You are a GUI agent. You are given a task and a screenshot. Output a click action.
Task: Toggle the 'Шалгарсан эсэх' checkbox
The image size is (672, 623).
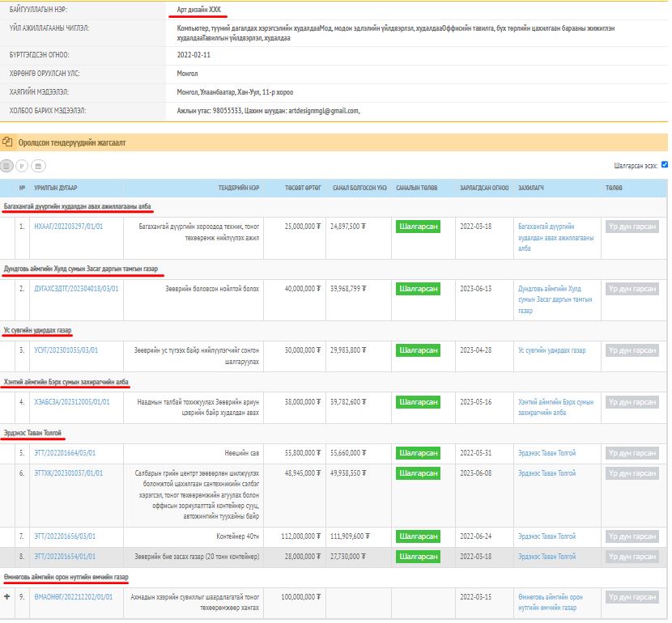pos(665,164)
